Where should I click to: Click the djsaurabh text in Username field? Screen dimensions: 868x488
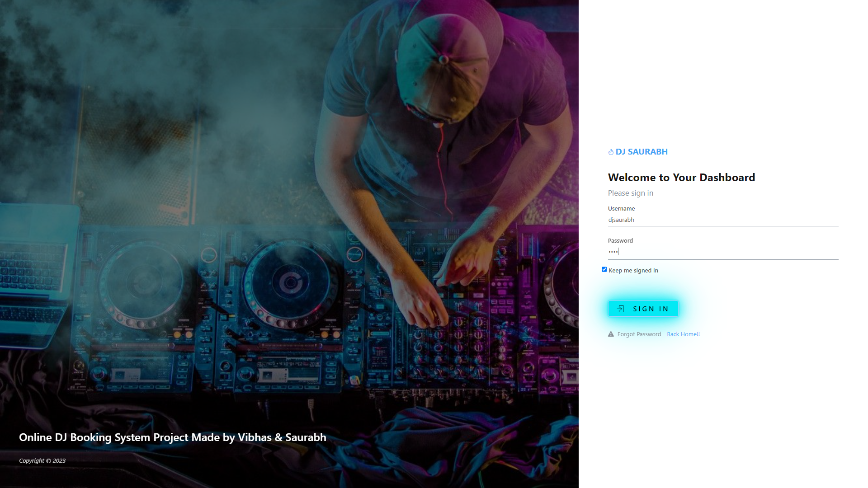click(621, 220)
